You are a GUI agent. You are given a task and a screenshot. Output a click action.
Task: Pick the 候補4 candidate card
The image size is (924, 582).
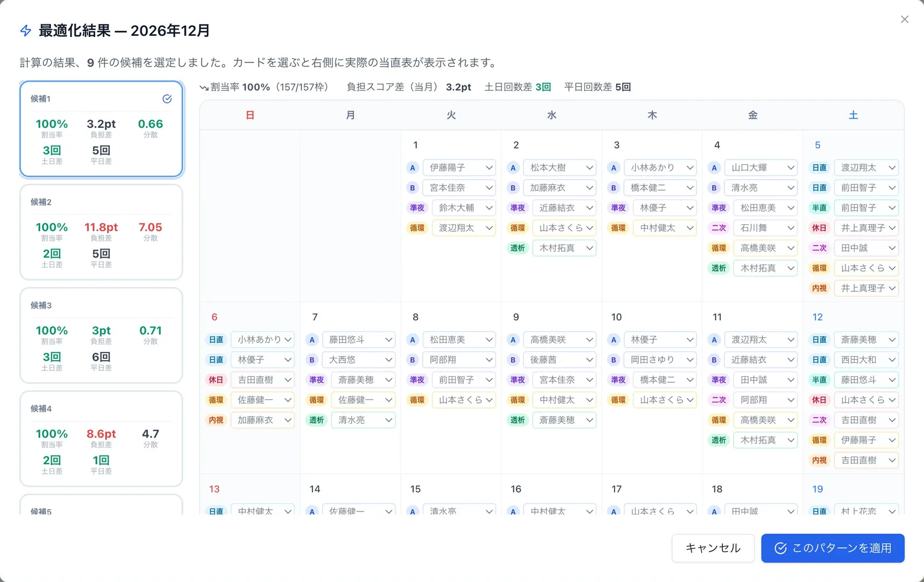[101, 439]
